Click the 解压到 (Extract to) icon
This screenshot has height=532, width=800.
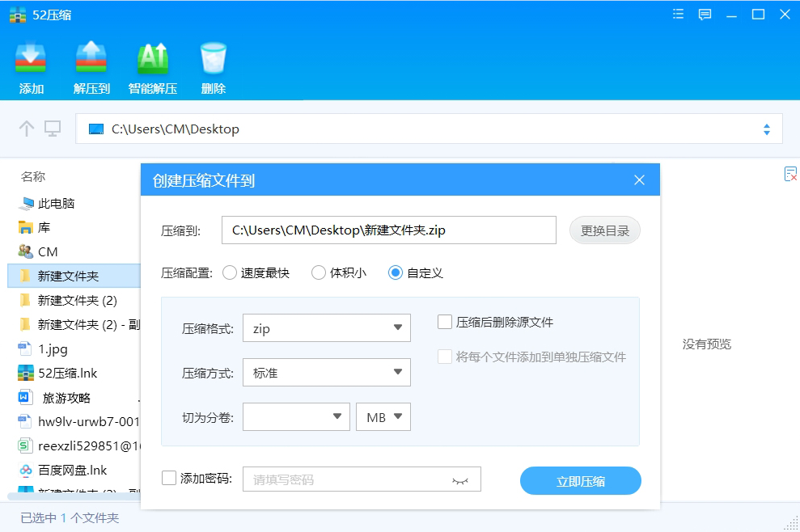(91, 58)
